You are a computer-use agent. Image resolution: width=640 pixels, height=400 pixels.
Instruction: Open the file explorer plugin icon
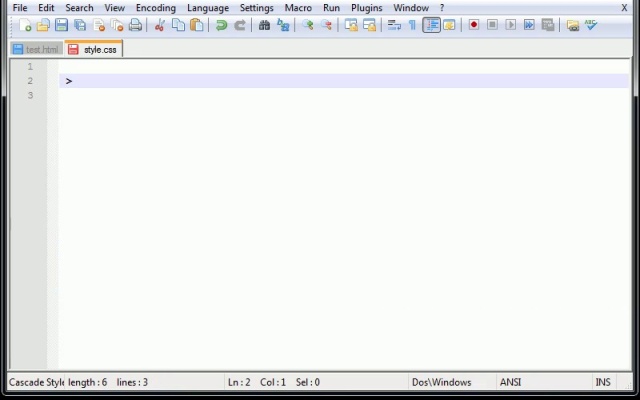573,25
